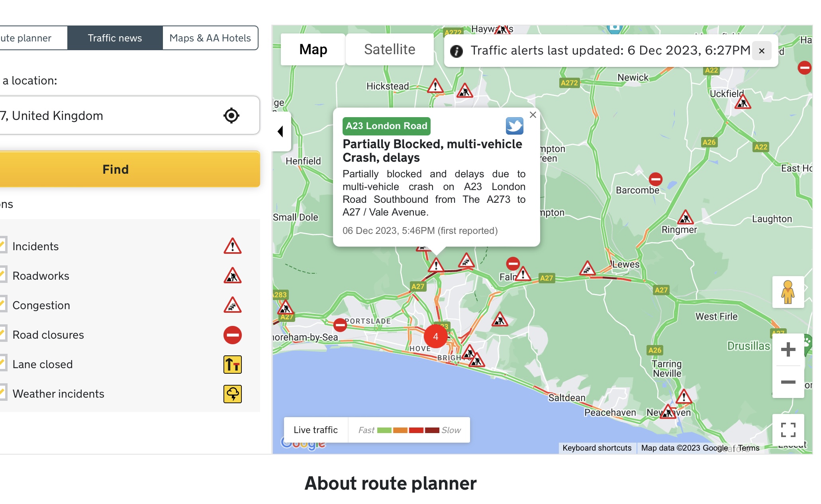Screen dimensions: 821x504
Task: Open the map Terms link
Action: tap(749, 448)
